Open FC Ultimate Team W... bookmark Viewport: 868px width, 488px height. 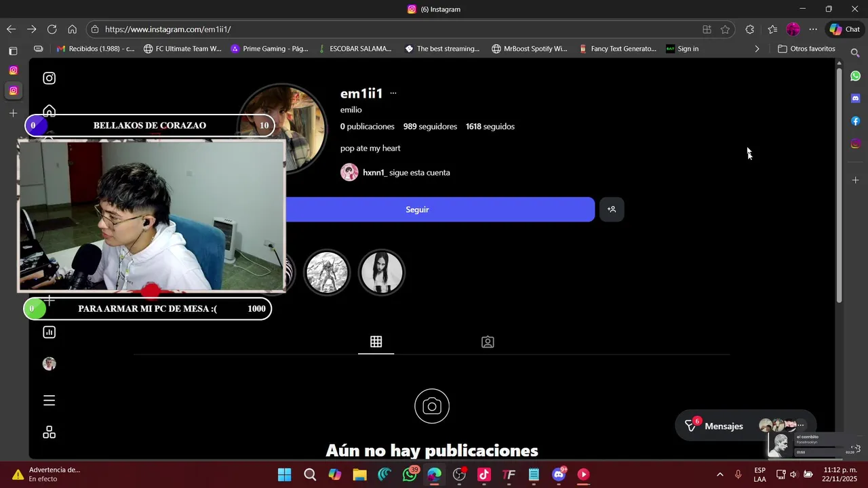182,49
